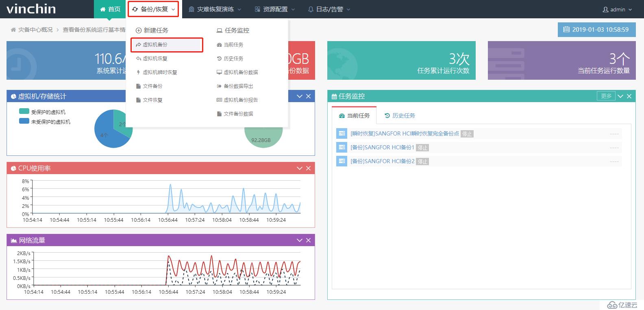Click the pie icon in 虚拟机/存储统计 header
The width and height of the screenshot is (644, 310).
tap(13, 96)
